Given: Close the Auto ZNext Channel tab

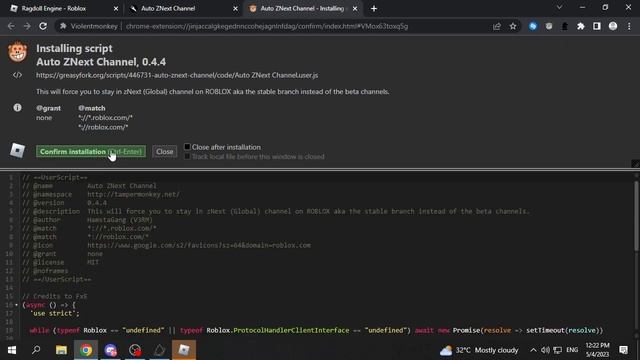Looking at the screenshot, I should click(236, 9).
